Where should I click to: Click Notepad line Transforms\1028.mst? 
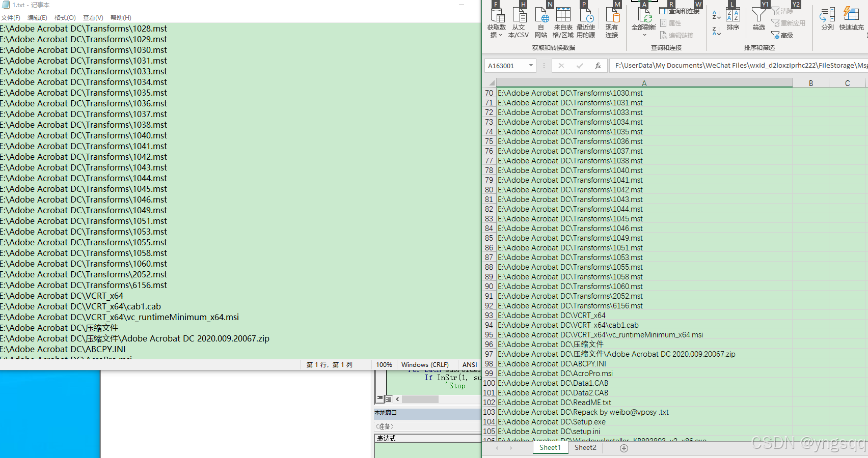[84, 28]
